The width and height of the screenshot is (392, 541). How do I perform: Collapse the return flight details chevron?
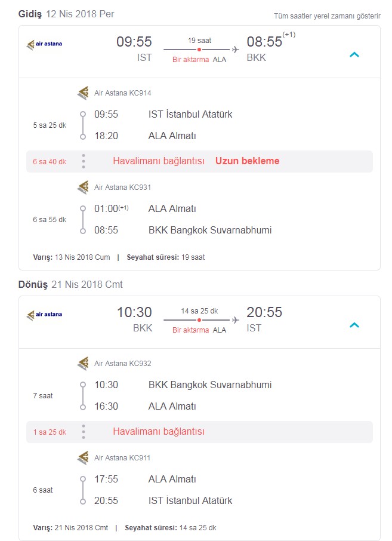(354, 325)
